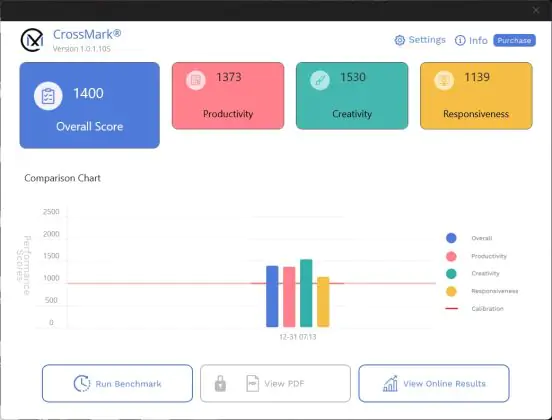Image resolution: width=552 pixels, height=420 pixels.
Task: Click the CrossMark logo icon
Action: (x=32, y=40)
